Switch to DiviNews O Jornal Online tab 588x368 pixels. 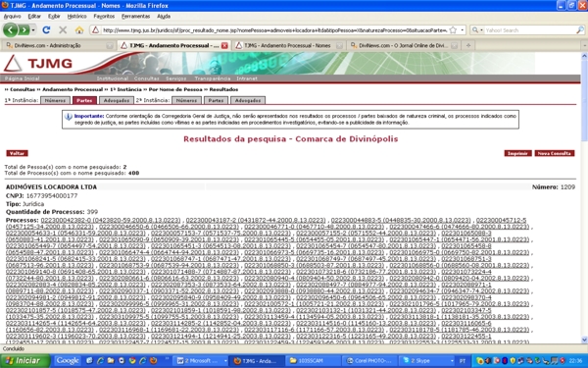(x=404, y=45)
